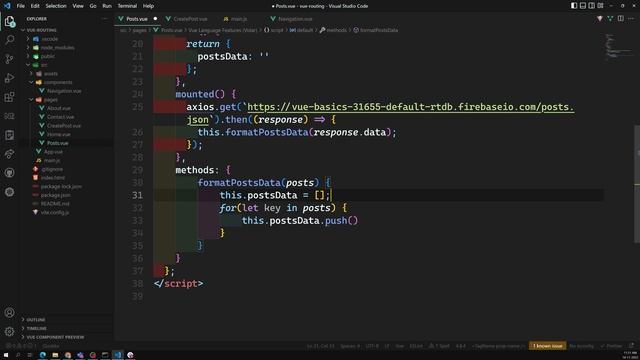Open the Search view in activity bar
The height and width of the screenshot is (360, 640).
pos(9,40)
